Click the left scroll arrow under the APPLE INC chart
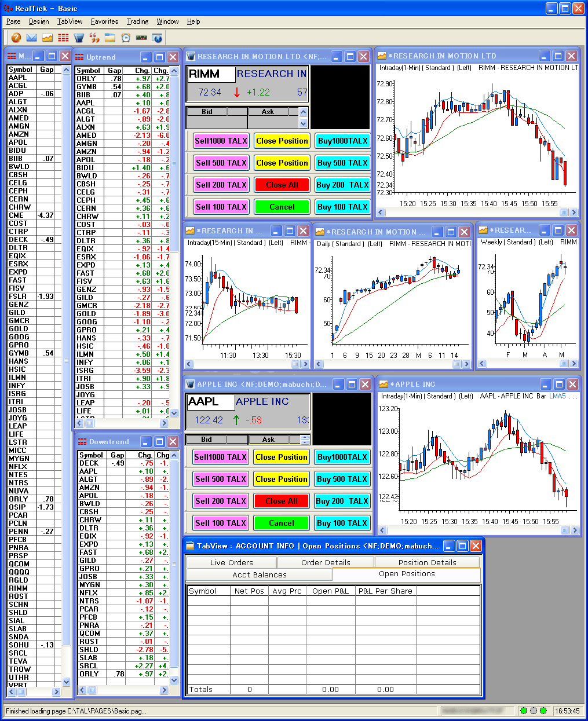 [x=382, y=530]
